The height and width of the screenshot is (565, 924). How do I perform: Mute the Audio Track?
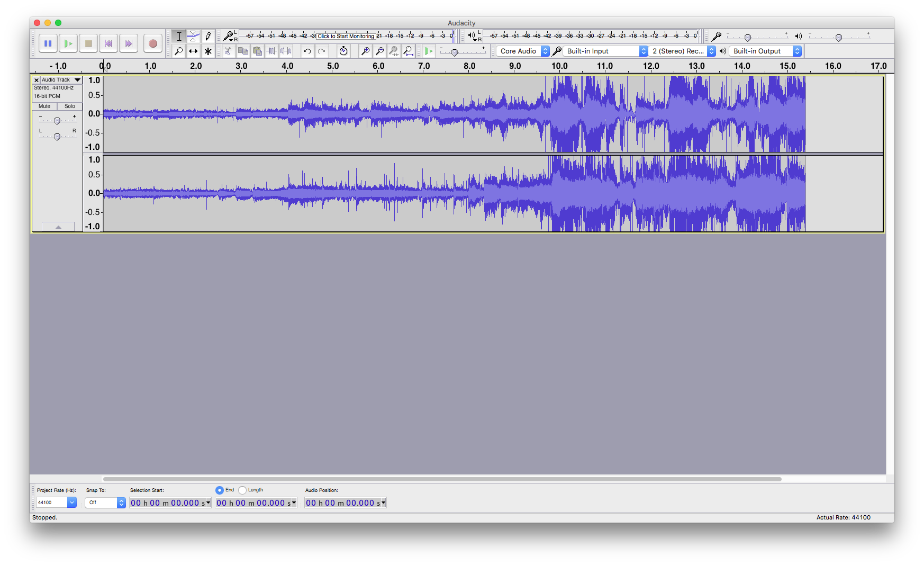tap(44, 106)
